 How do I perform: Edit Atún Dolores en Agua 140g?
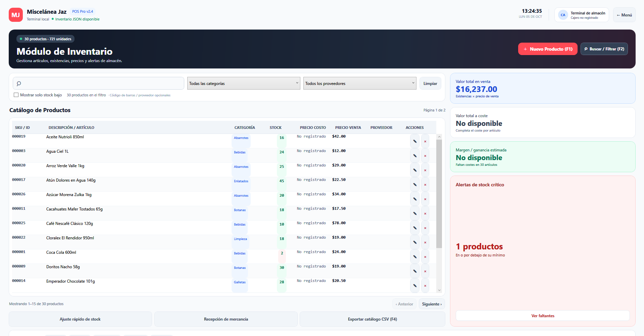pos(415,185)
